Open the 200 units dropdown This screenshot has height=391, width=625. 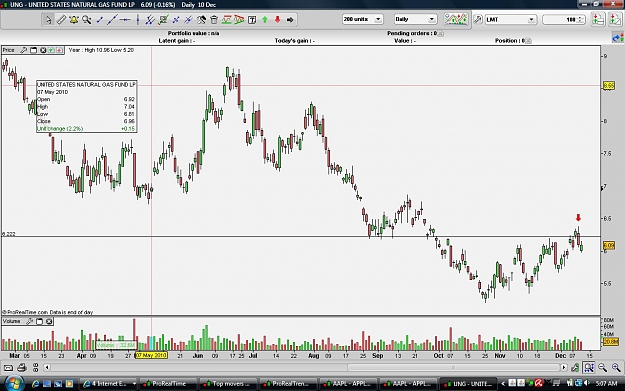pos(362,19)
